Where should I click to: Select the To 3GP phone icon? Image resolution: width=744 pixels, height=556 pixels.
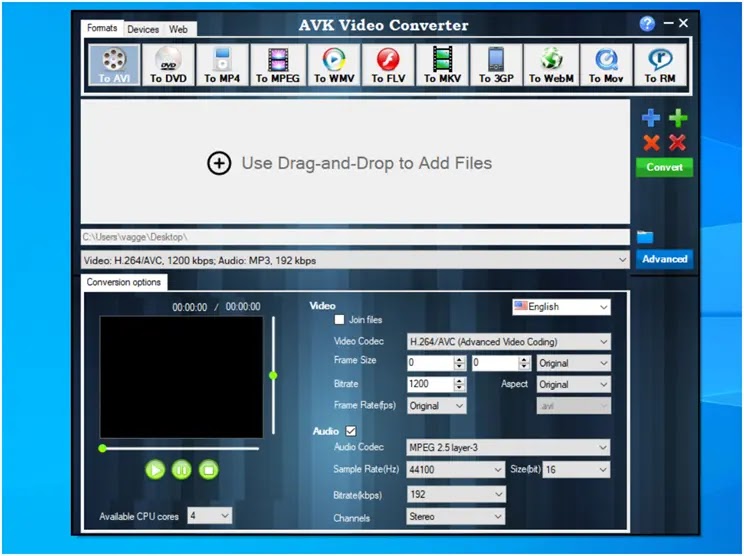(496, 65)
